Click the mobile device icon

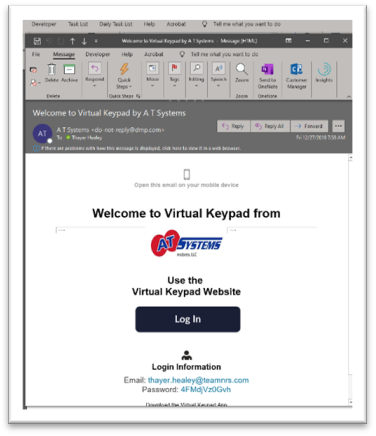[x=187, y=174]
